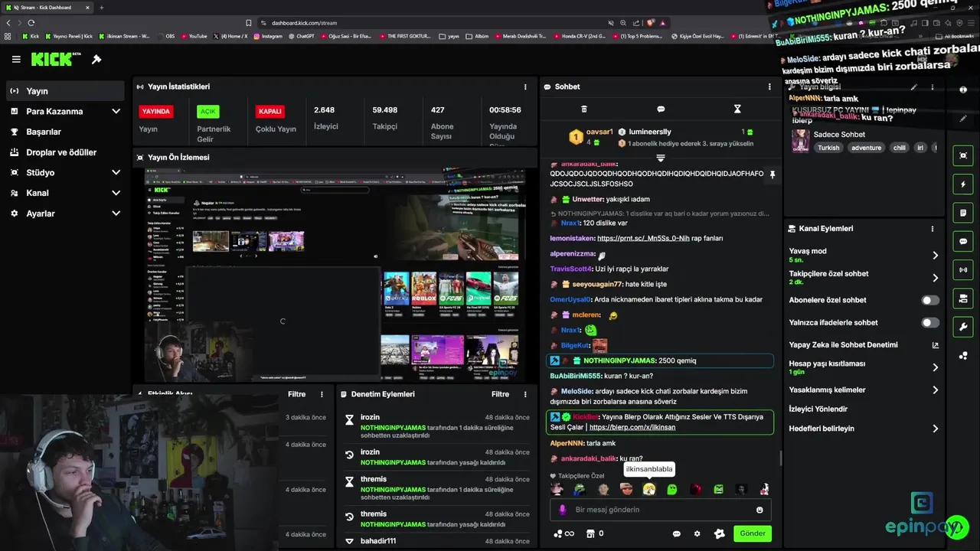Click the document icon in right rail

[963, 213]
